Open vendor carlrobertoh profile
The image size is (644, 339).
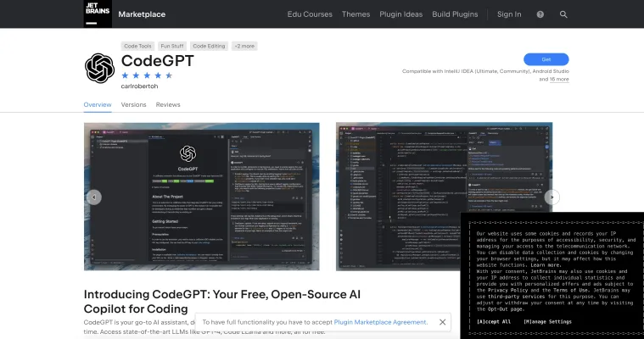[x=139, y=86]
